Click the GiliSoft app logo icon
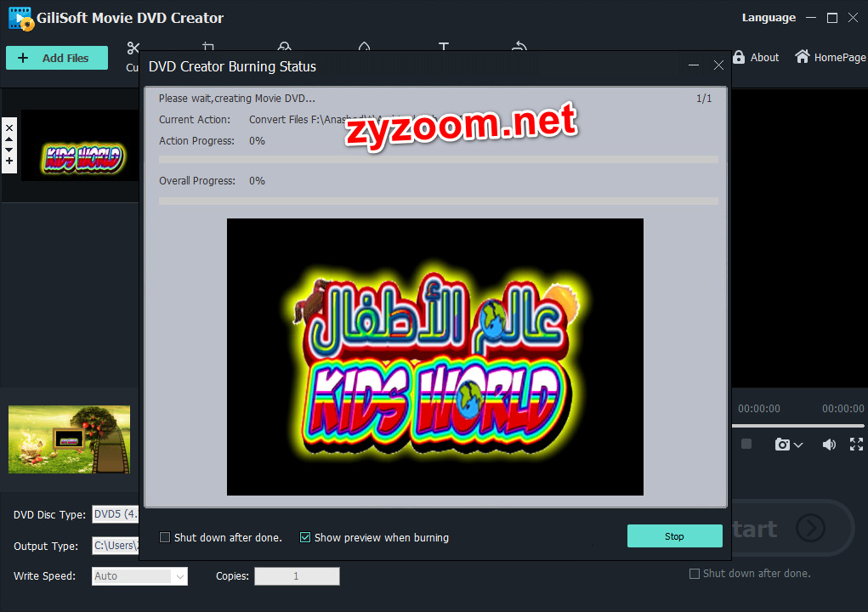 21,18
